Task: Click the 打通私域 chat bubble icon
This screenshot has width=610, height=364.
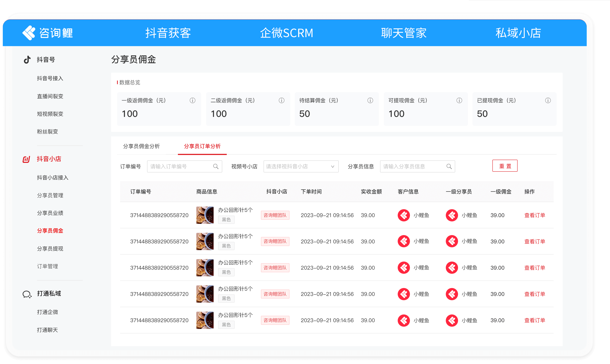Action: (x=27, y=294)
